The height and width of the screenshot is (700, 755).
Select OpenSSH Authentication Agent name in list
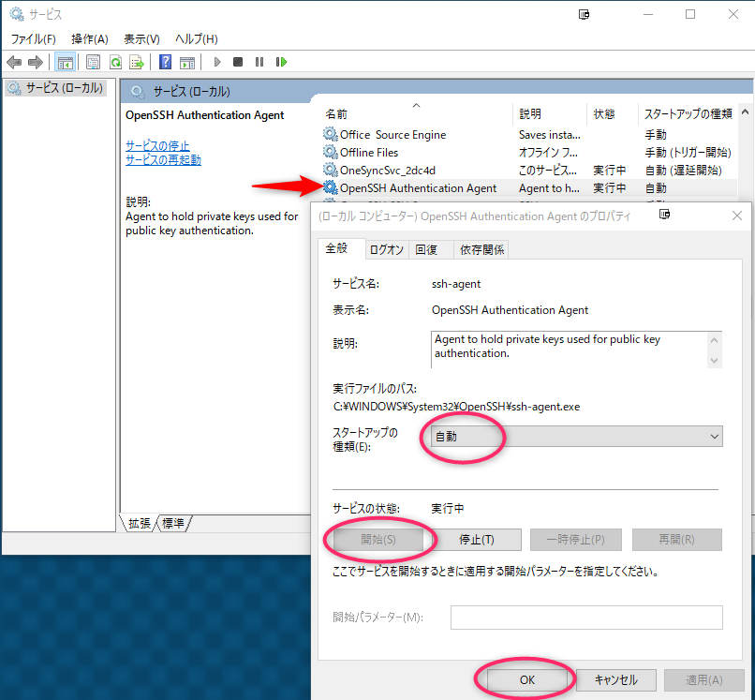pos(418,188)
